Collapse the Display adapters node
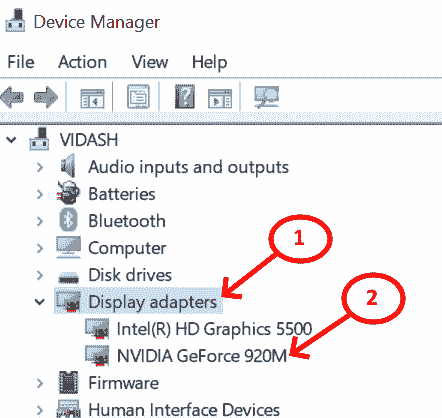This screenshot has height=418, width=442. coord(40,302)
